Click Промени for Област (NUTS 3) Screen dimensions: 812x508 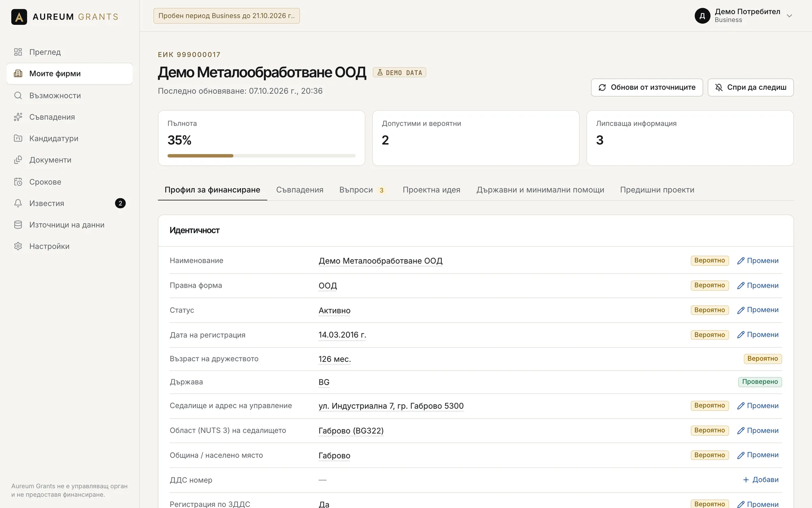(758, 430)
